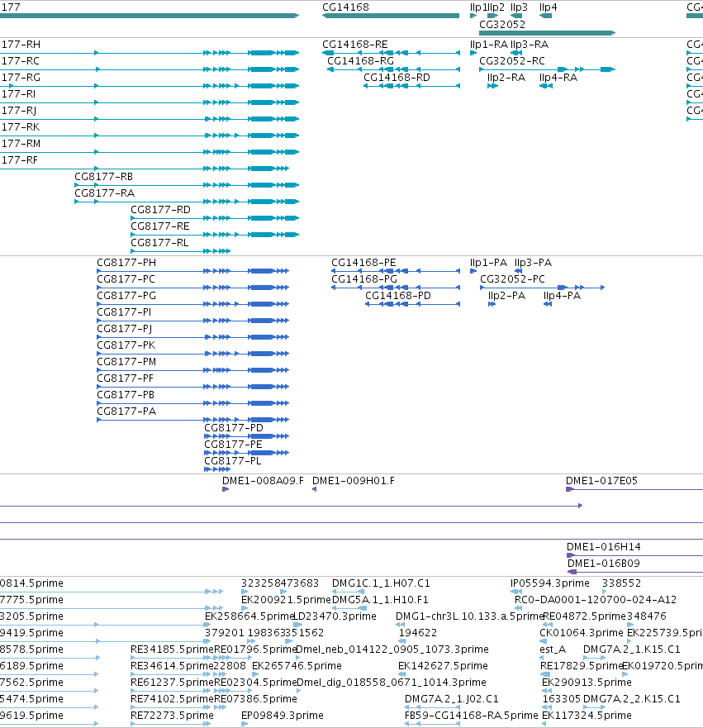Image resolution: width=703 pixels, height=728 pixels.
Task: Select transcript CG14168-RD label
Action: [397, 78]
